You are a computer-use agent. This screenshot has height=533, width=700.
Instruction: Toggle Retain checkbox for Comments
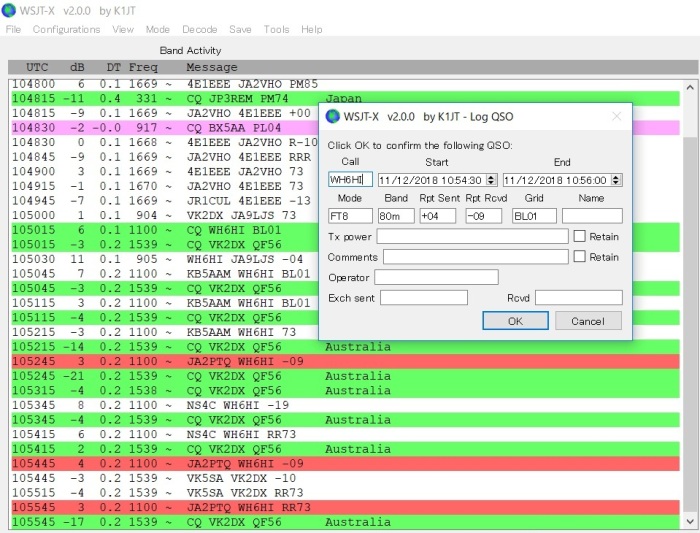pyautogui.click(x=579, y=256)
